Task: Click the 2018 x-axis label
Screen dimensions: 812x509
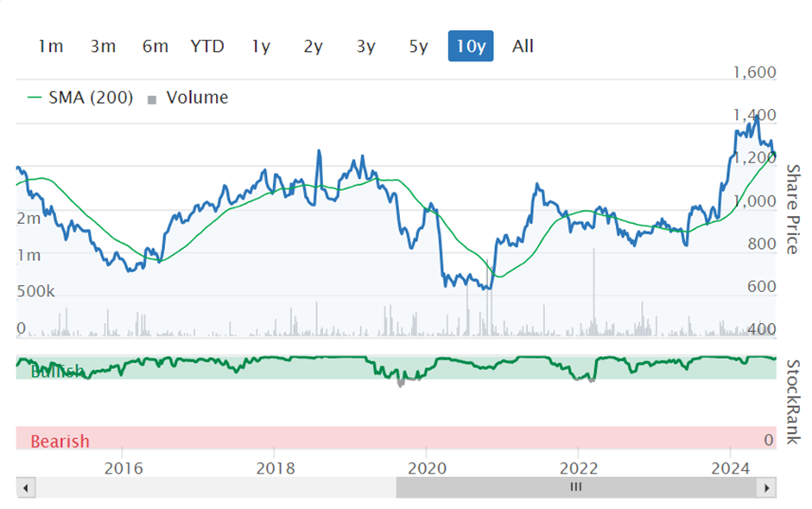Action: coord(276,468)
